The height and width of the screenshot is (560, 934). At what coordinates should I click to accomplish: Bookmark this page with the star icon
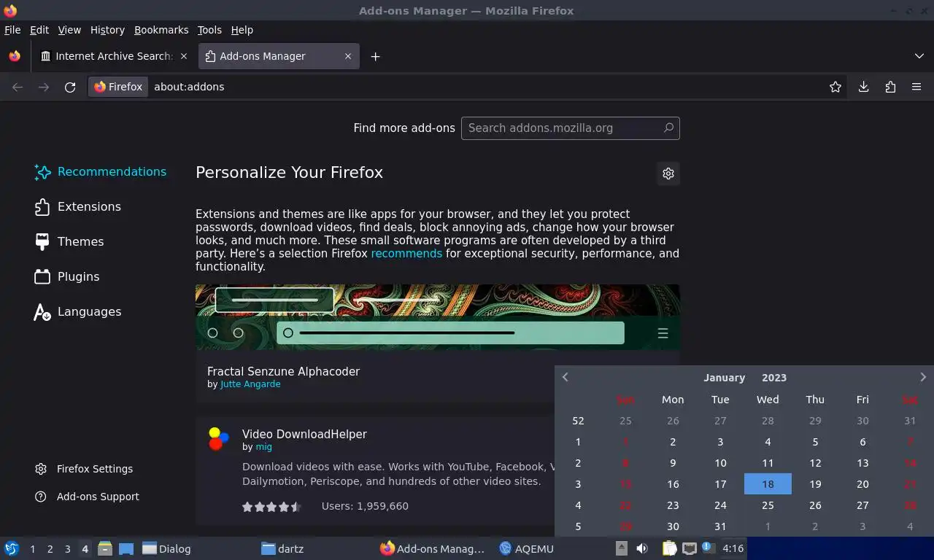click(x=835, y=87)
